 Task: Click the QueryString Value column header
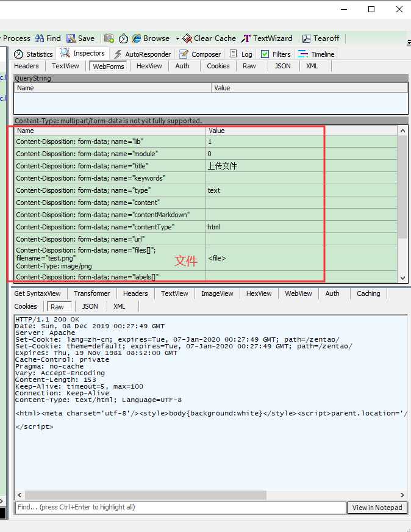coord(310,88)
